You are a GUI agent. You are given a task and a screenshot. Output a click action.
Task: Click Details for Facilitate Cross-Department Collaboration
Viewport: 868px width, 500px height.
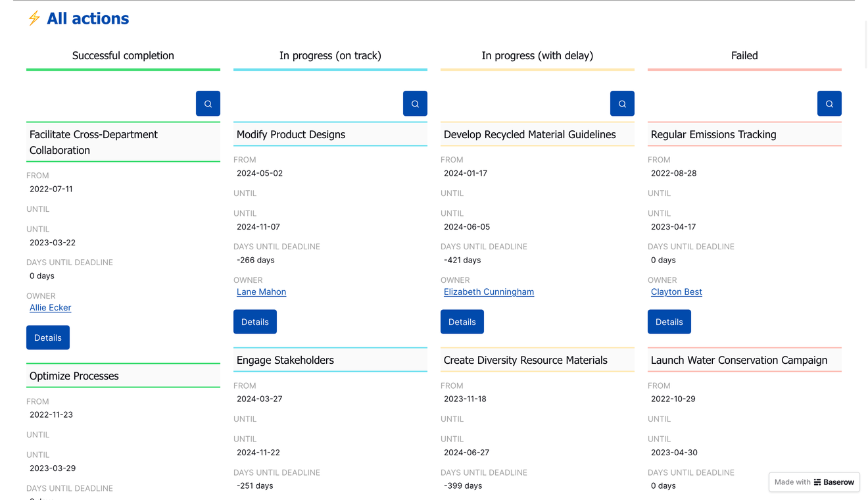coord(48,337)
